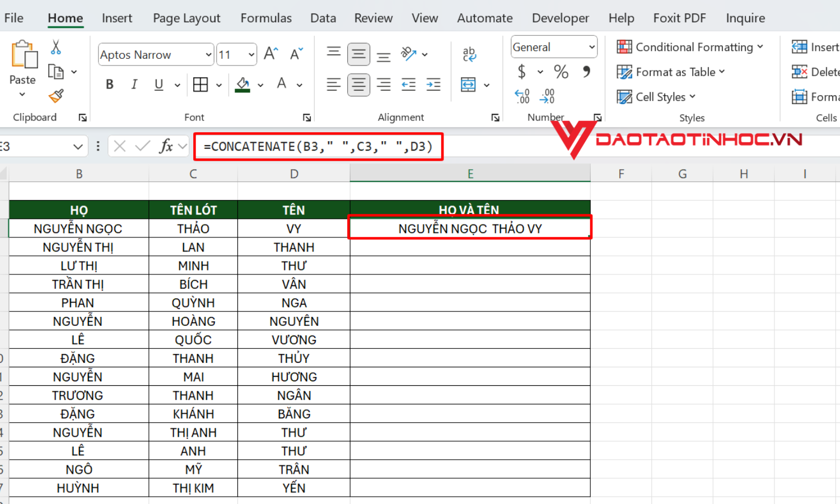
Task: Expand the Fill Color dropdown arrow
Action: point(260,85)
